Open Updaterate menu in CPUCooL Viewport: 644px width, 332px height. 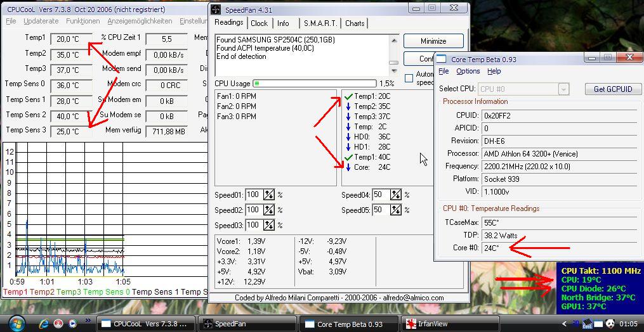41,21
